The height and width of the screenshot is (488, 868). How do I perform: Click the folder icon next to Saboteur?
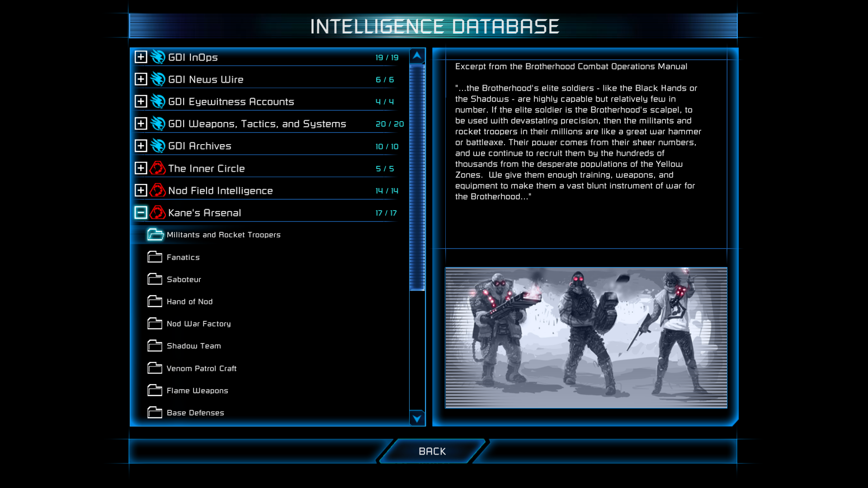[155, 279]
